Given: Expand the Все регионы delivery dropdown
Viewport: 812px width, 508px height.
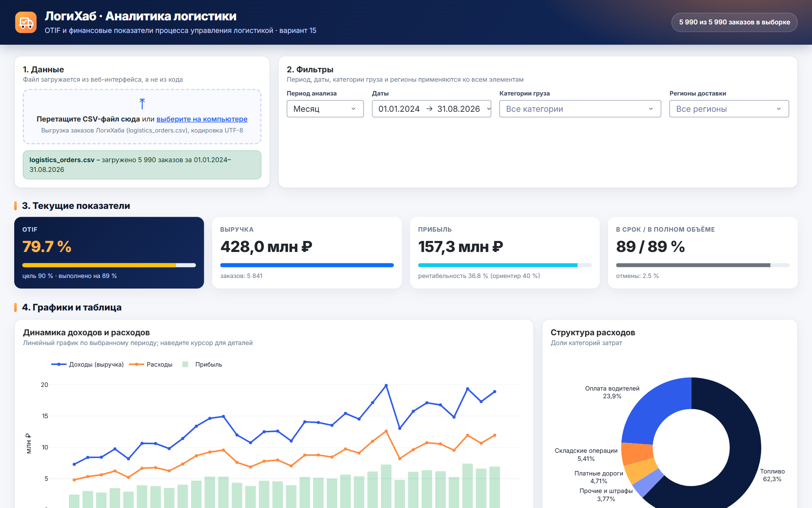Looking at the screenshot, I should (x=729, y=109).
